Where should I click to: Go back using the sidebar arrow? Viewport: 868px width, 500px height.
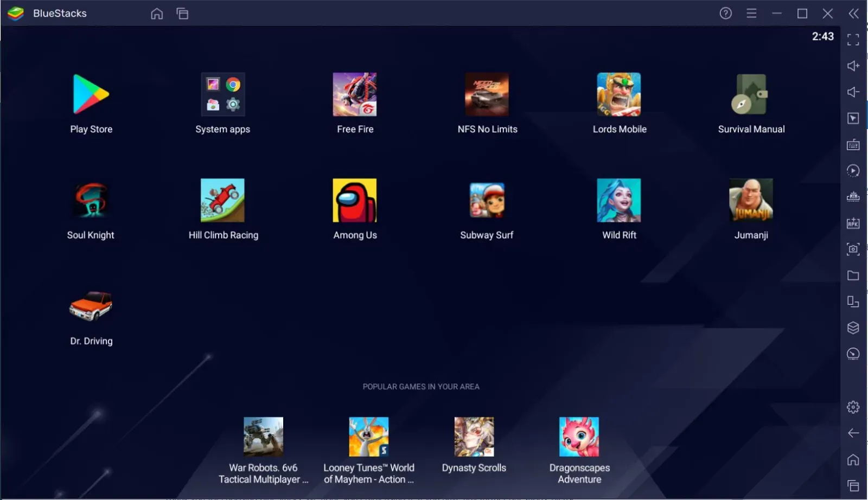[x=853, y=433]
